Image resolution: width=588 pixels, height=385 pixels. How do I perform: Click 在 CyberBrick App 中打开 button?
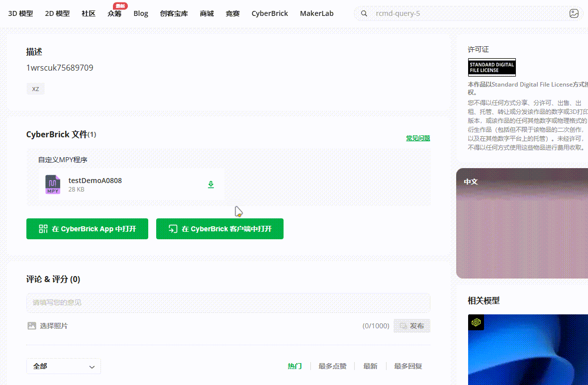tap(87, 229)
